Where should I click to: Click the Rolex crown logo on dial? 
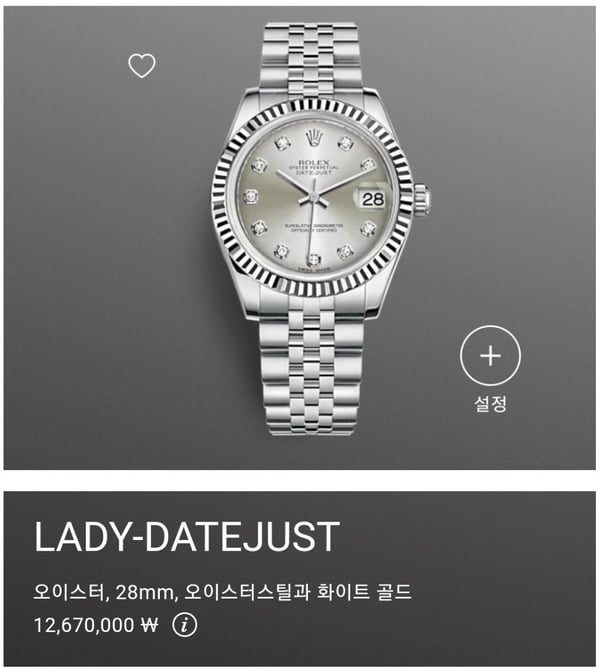click(314, 138)
